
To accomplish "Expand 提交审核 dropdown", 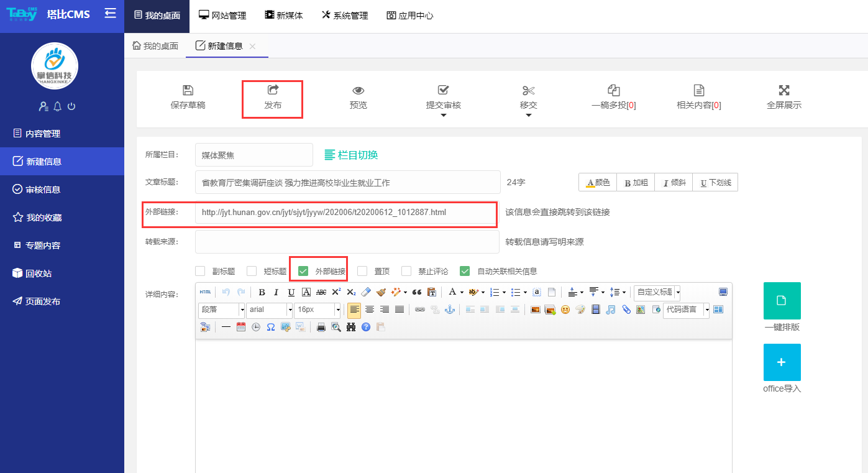I will [x=444, y=115].
